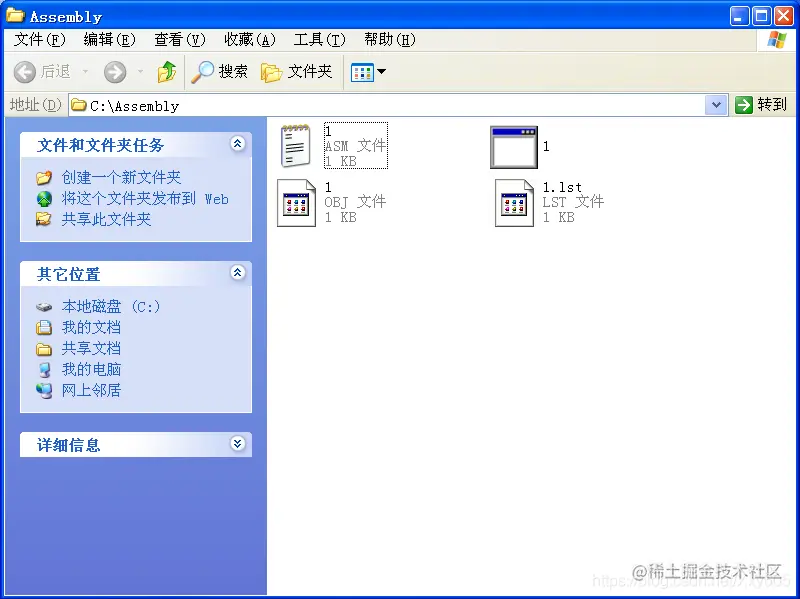Open the 文件(F) menu
This screenshot has height=599, width=800.
tap(38, 40)
